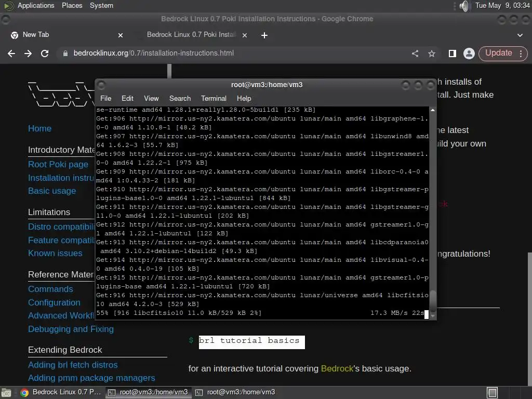Screen dimensions: 532x399
Task: Open the Places menu in top panel
Action: [x=72, y=5]
